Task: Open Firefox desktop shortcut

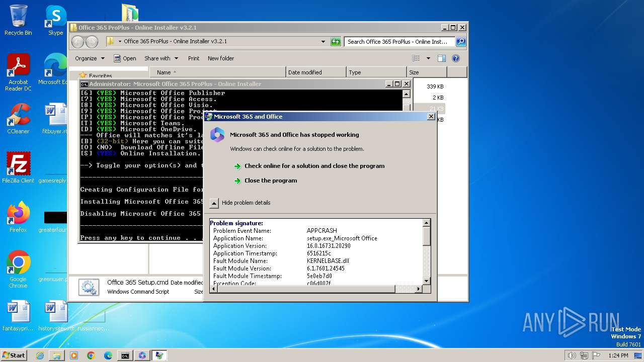Action: pyautogui.click(x=18, y=217)
